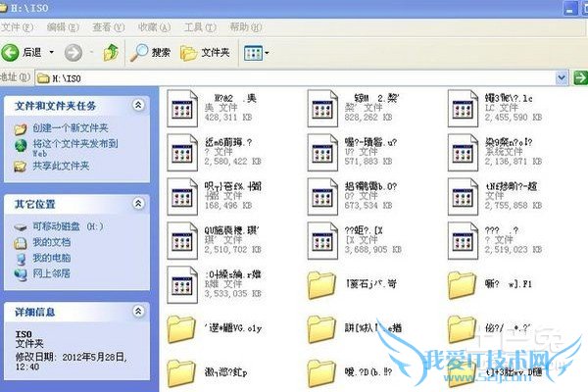Select the file icon sized 2,510,702 KB

pyautogui.click(x=182, y=240)
